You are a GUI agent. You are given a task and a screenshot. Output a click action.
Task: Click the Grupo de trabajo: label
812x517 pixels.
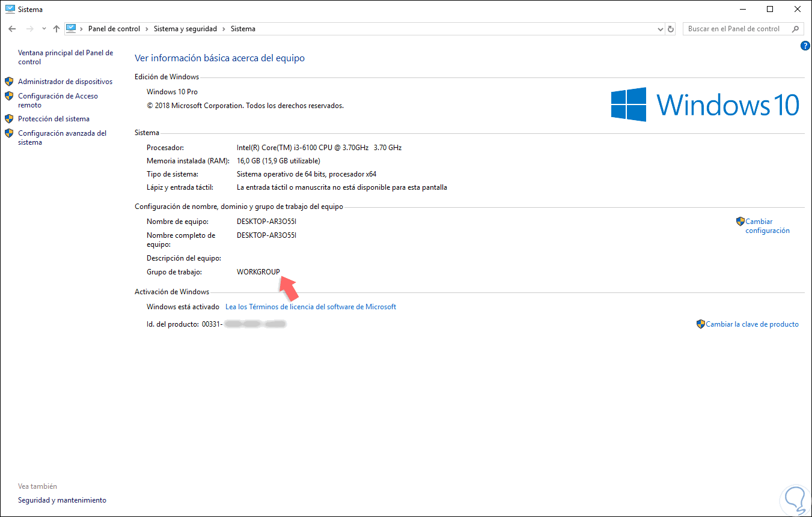174,272
